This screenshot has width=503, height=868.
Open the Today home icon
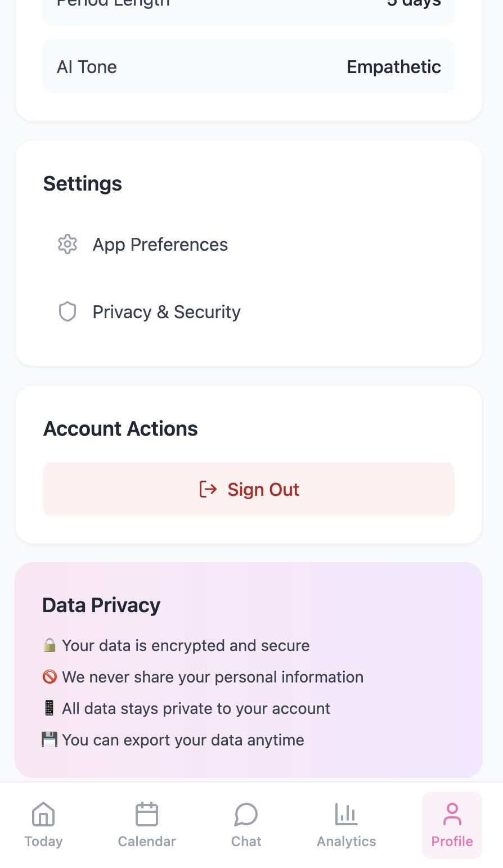[x=43, y=814]
